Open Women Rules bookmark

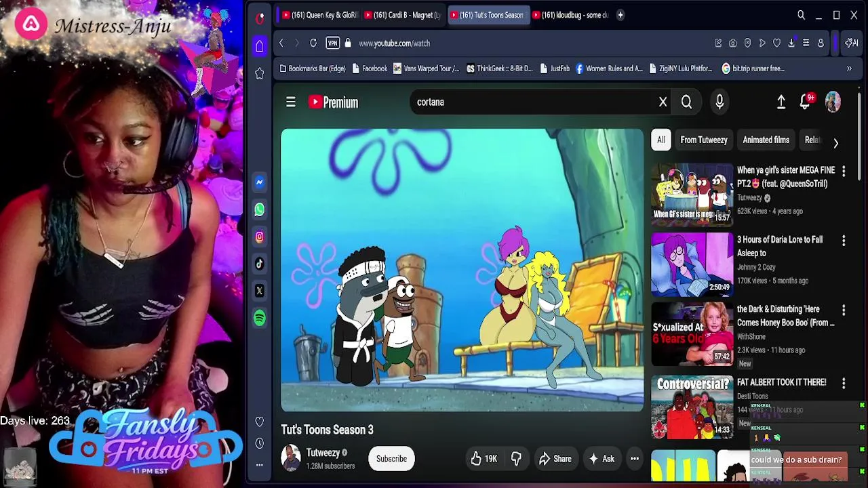coord(609,68)
